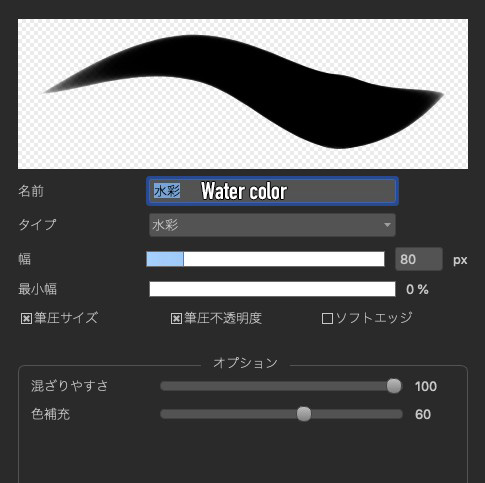
Task: Disable the 筆圧不透明度 checkbox
Action: pyautogui.click(x=176, y=318)
